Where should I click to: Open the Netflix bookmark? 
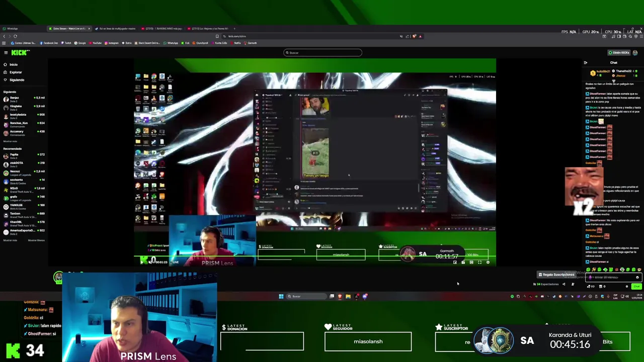236,43
